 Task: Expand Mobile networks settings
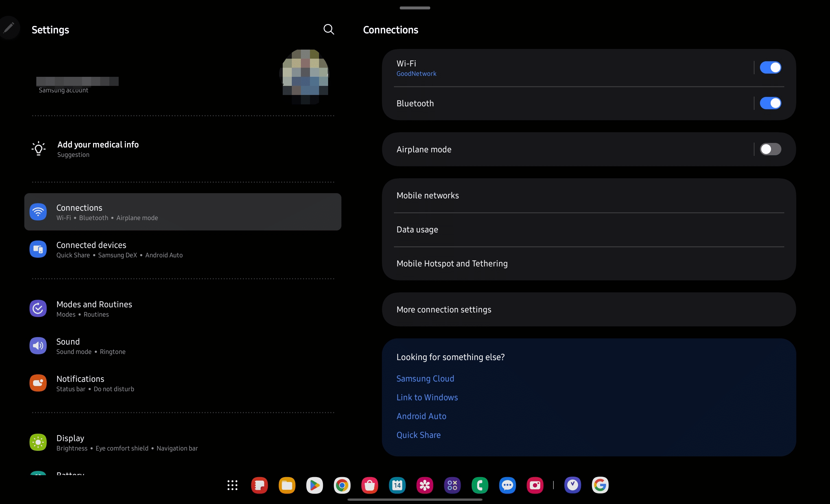click(x=427, y=195)
